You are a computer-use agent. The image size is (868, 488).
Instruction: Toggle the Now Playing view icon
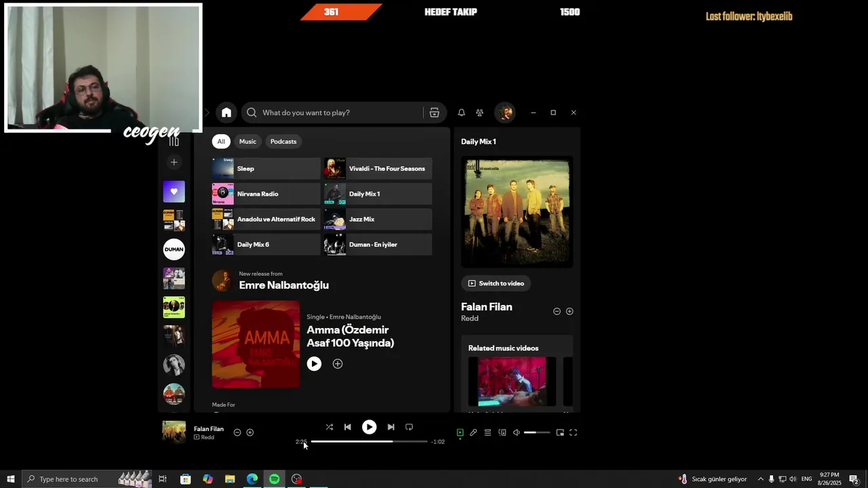(460, 432)
